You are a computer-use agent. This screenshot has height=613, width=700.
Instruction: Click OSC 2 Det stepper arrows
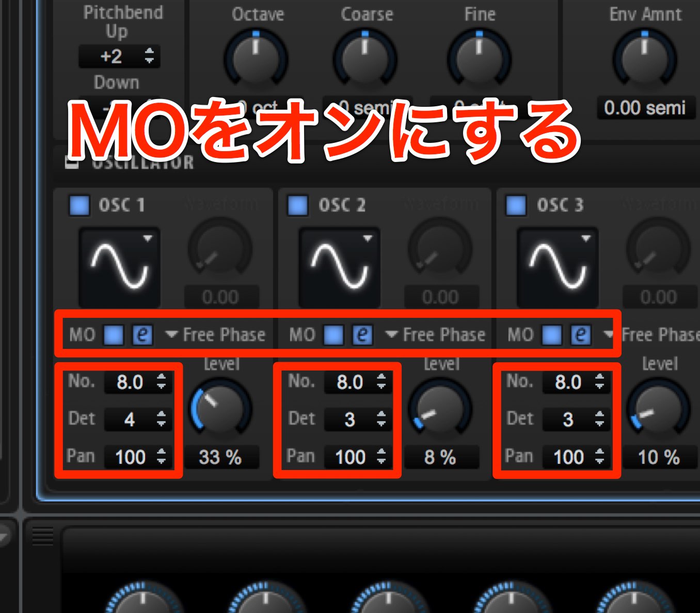pyautogui.click(x=381, y=419)
